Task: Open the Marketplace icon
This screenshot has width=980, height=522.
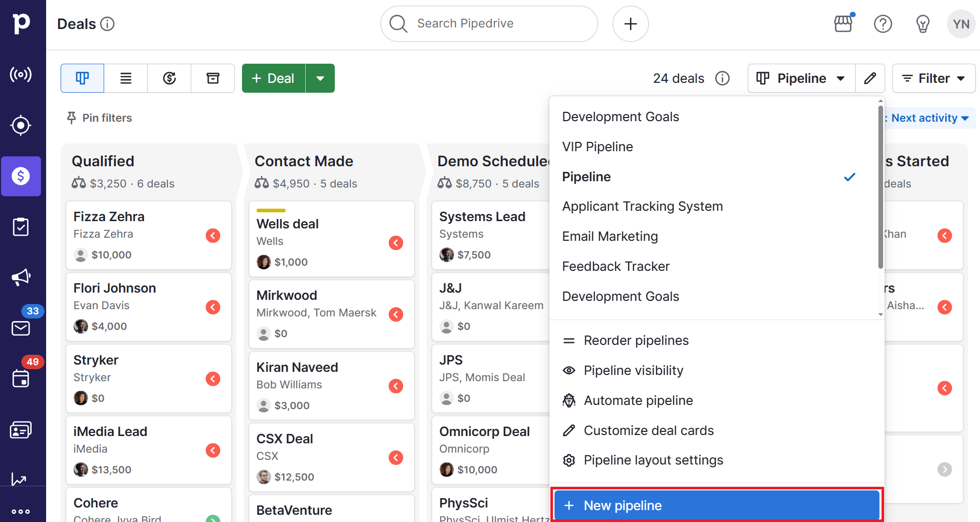Action: tap(843, 23)
